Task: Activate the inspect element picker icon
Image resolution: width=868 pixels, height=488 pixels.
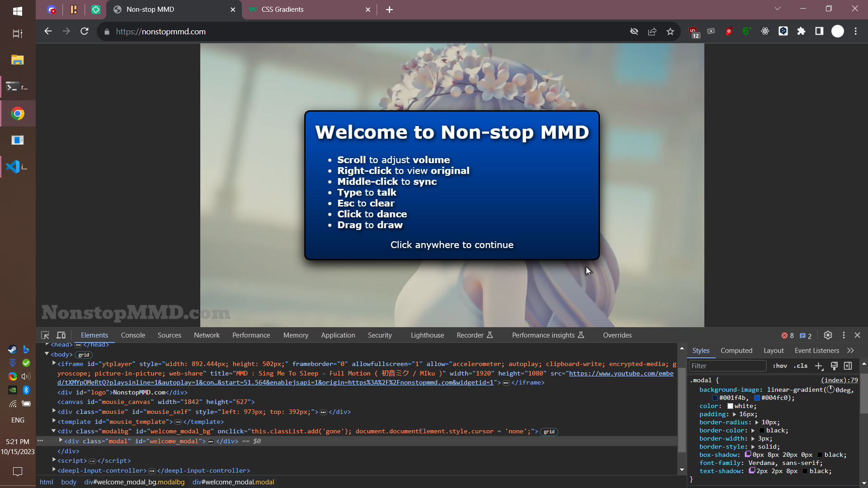Action: [45, 335]
